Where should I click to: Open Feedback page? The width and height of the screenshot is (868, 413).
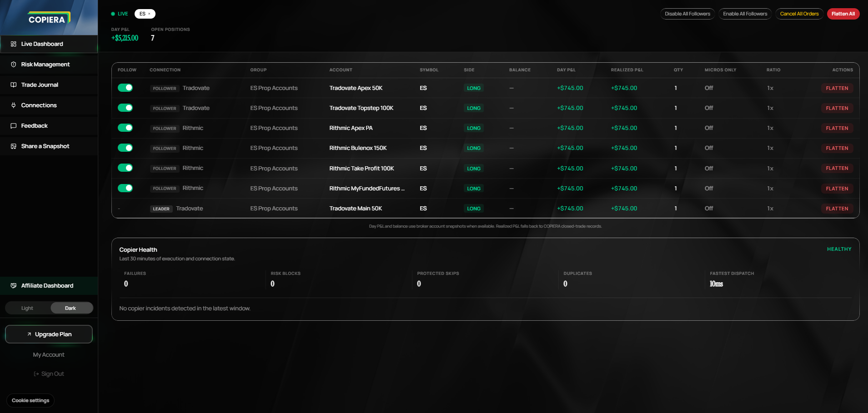(49, 126)
